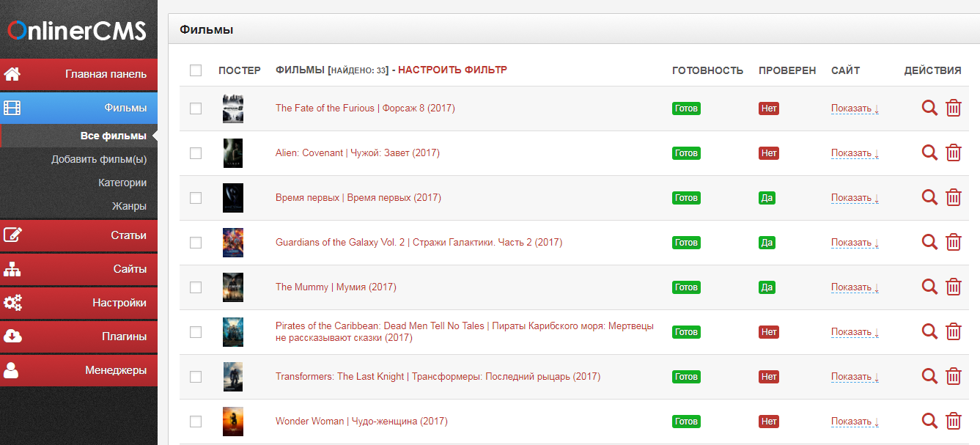Delete Transformers: The Last Knight with trash icon

pos(954,377)
